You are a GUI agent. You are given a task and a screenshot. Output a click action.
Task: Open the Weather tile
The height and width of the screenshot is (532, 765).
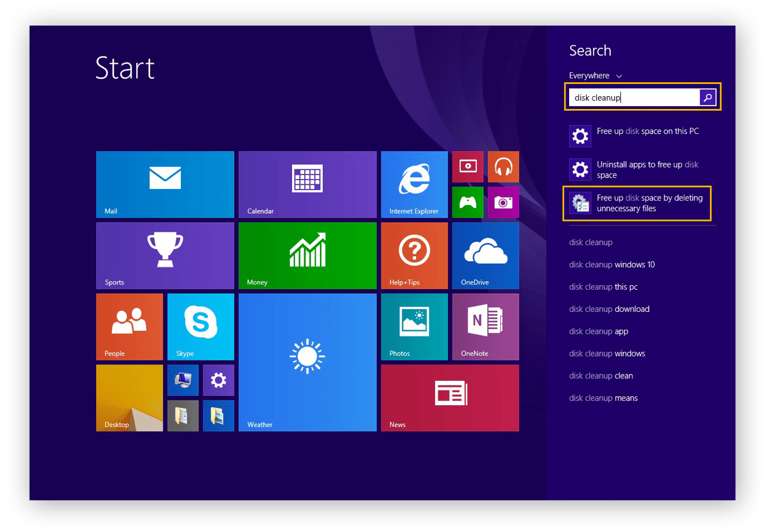(307, 362)
